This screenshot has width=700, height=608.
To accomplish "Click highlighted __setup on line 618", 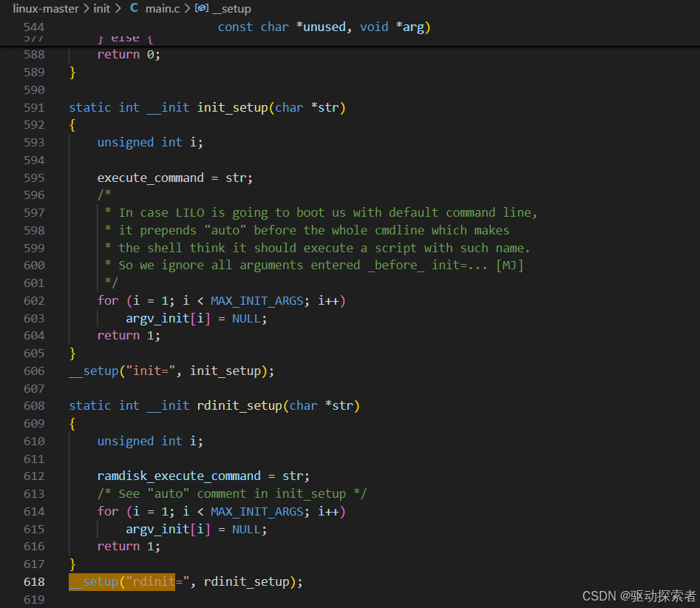I will [94, 581].
